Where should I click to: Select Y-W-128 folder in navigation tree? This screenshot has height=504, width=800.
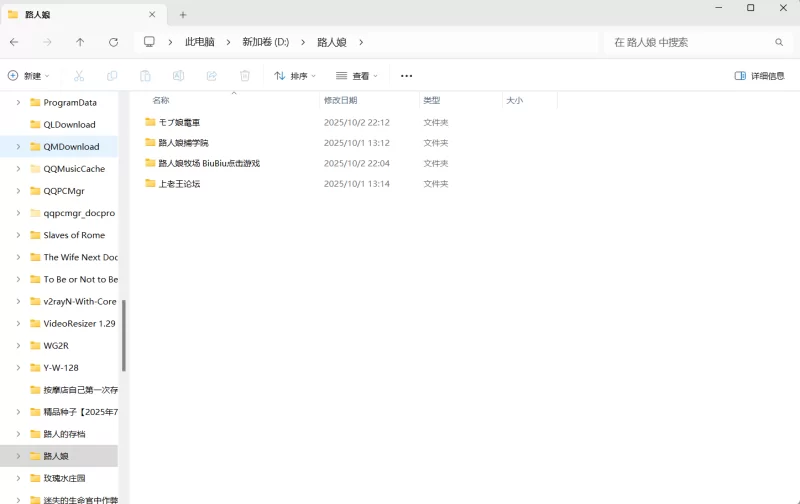[x=61, y=368]
